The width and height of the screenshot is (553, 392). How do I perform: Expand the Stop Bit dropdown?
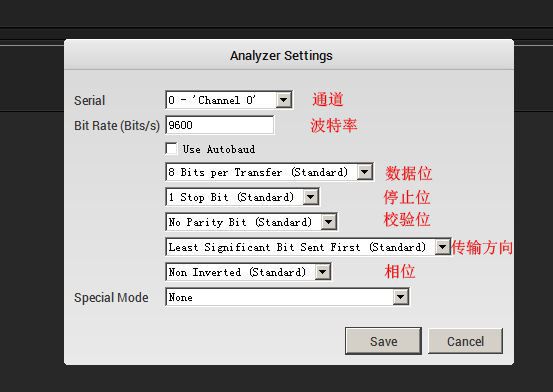pyautogui.click(x=242, y=197)
